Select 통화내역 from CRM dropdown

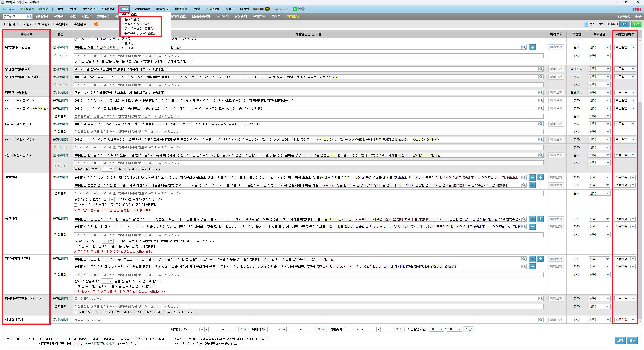click(128, 48)
